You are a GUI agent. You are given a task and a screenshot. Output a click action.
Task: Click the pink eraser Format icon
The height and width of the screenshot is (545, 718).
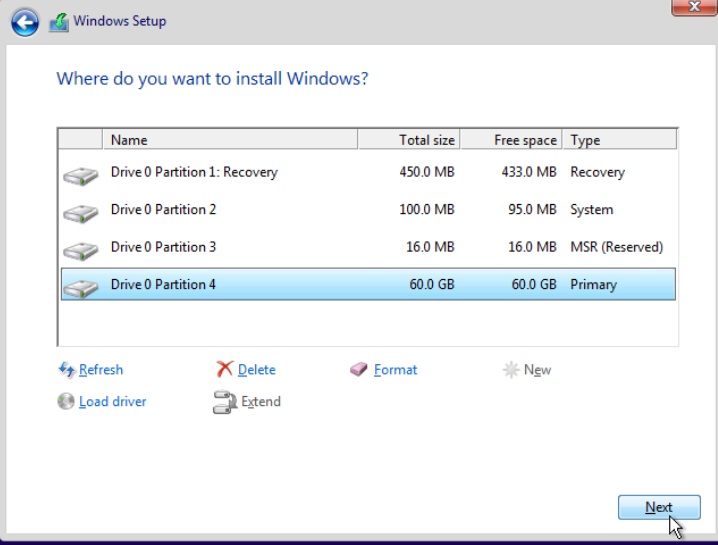359,369
